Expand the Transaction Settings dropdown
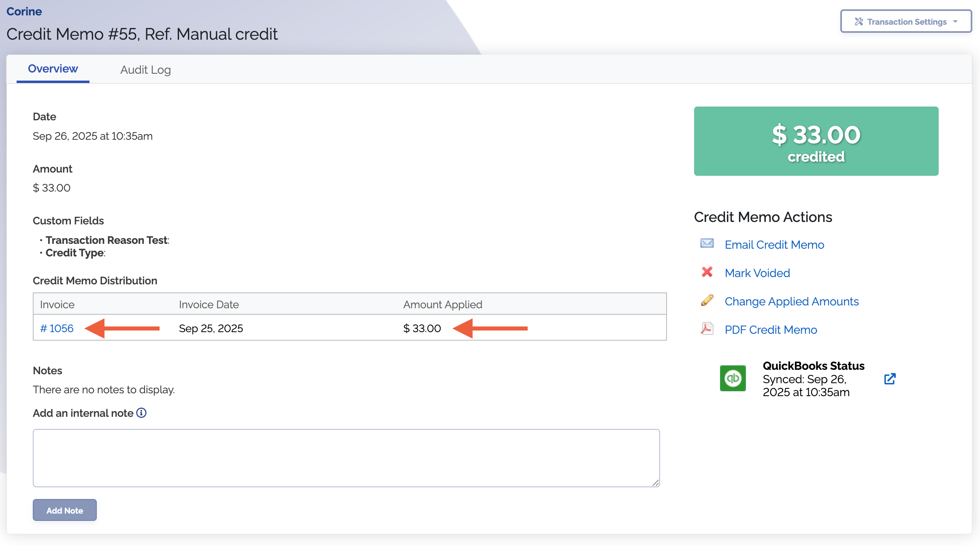 [906, 21]
